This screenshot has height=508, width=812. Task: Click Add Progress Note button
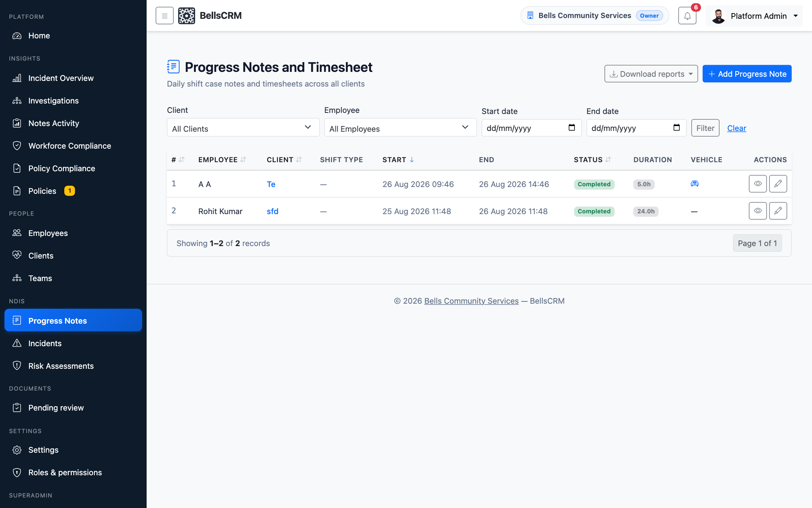(747, 74)
